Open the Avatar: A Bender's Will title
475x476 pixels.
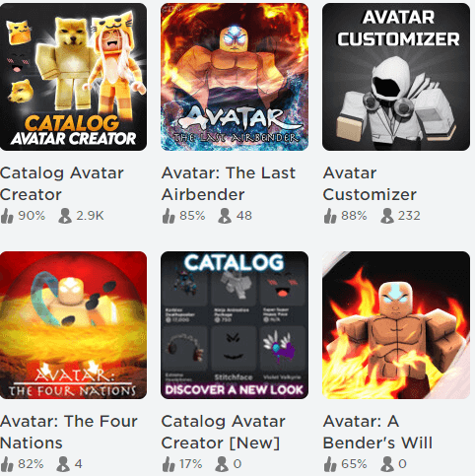[x=377, y=432]
